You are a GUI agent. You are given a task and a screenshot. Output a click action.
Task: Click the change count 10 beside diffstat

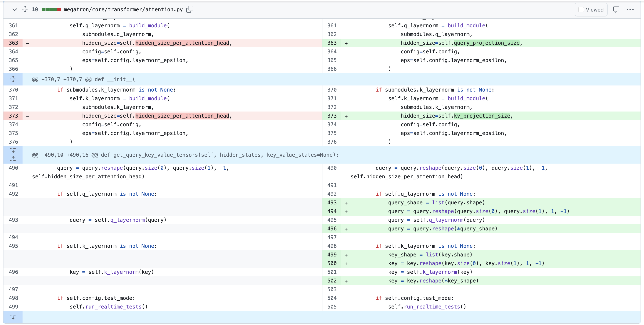tap(35, 10)
